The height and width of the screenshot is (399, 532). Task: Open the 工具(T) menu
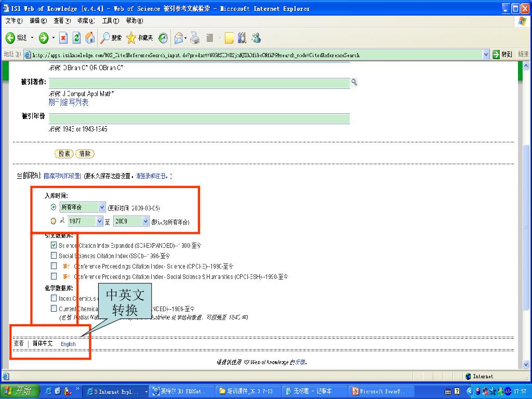(111, 21)
